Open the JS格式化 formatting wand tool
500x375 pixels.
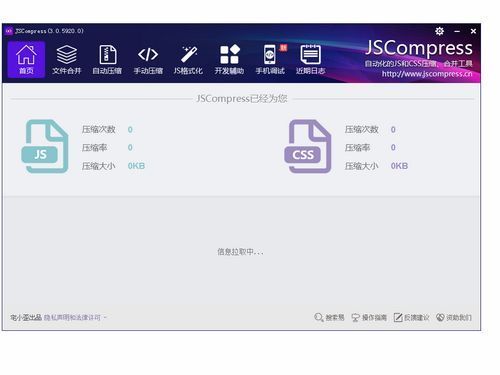188,60
